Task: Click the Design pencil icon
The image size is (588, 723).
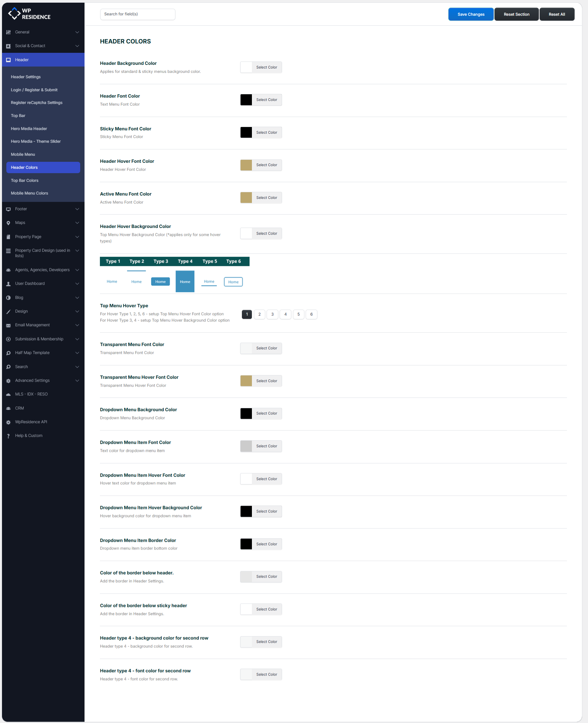Action: coord(8,311)
